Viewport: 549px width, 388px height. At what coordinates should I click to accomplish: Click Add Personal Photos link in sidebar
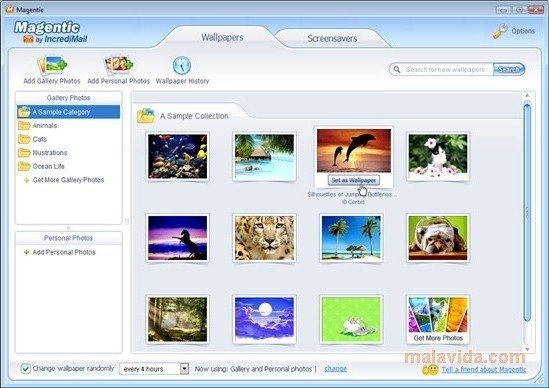point(64,252)
